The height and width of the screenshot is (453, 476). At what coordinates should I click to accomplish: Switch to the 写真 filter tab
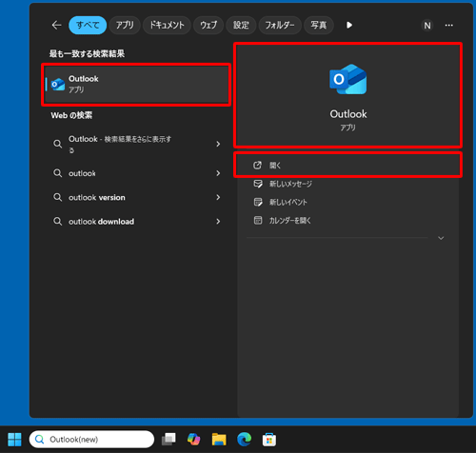(318, 25)
